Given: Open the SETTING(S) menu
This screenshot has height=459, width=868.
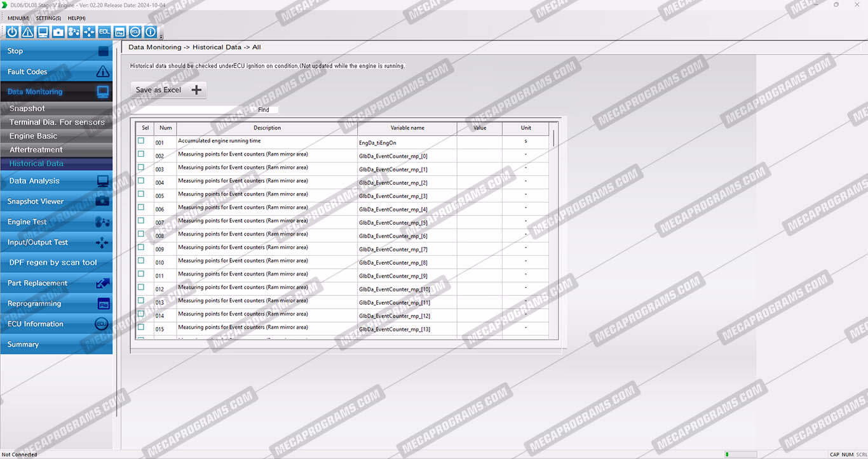Looking at the screenshot, I should [x=48, y=18].
